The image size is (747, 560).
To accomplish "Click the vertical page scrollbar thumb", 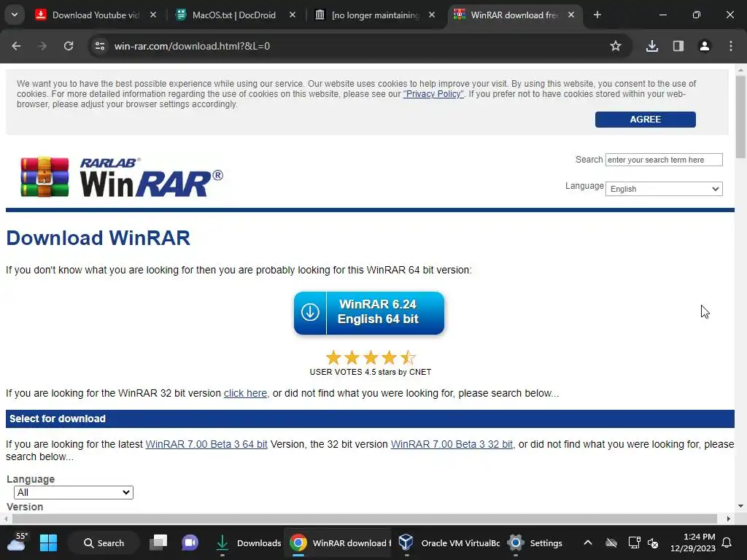I will coord(740,117).
